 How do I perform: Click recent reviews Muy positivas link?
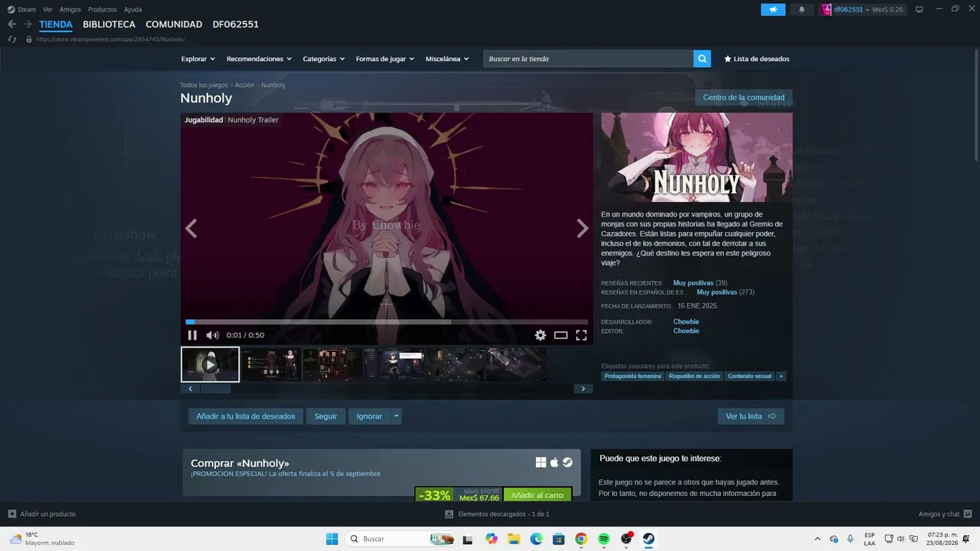(693, 283)
